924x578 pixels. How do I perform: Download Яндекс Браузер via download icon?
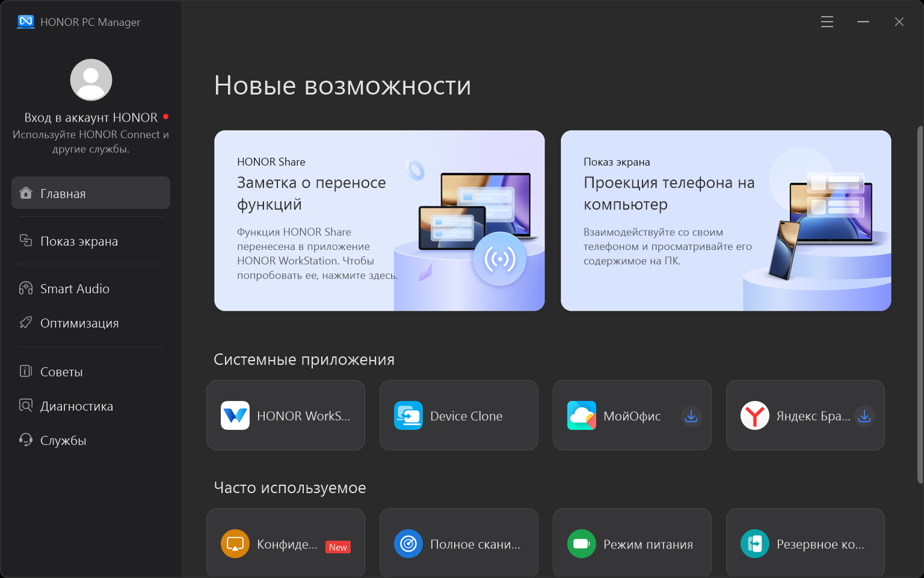pos(864,416)
